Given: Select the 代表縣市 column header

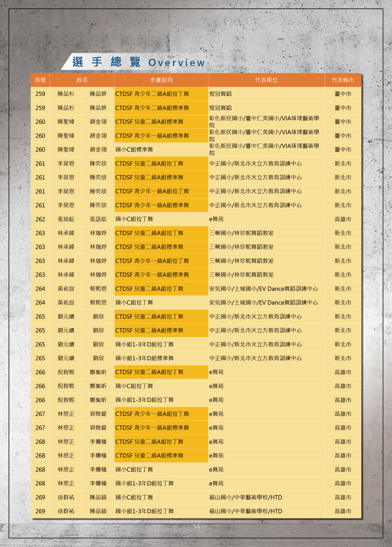Looking at the screenshot, I should [x=343, y=80].
